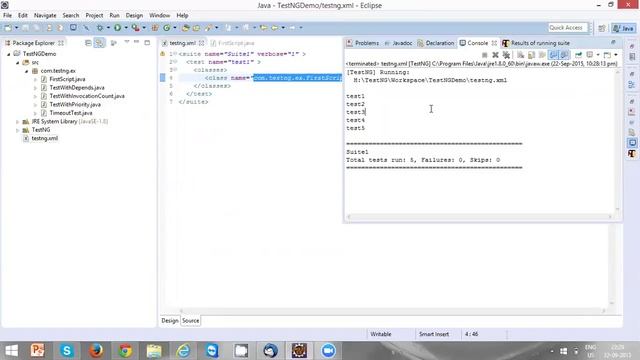Expand the JRE System Library node
Screen dimensions: 640x360
point(18,122)
